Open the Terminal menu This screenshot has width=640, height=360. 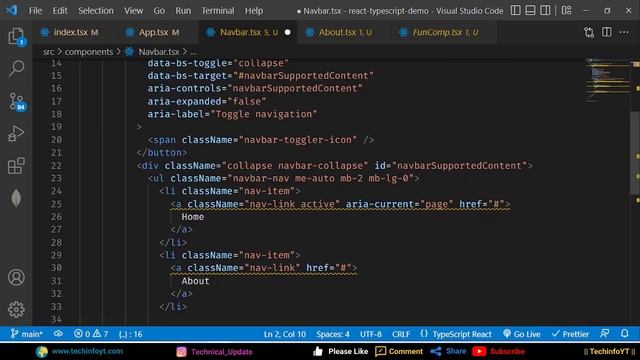(218, 11)
